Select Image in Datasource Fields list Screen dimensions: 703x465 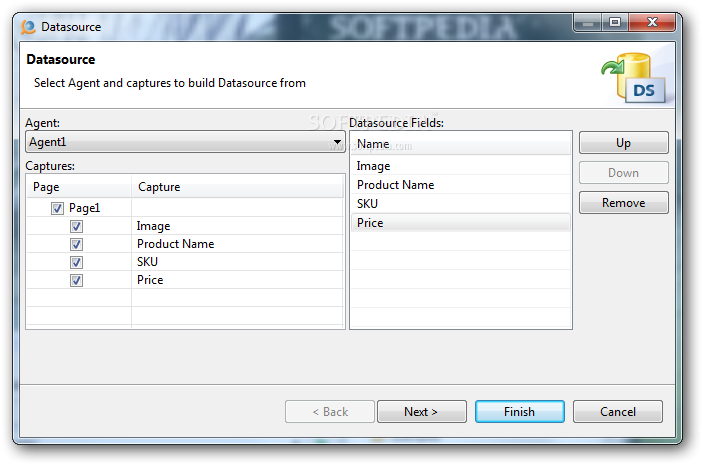click(x=460, y=166)
